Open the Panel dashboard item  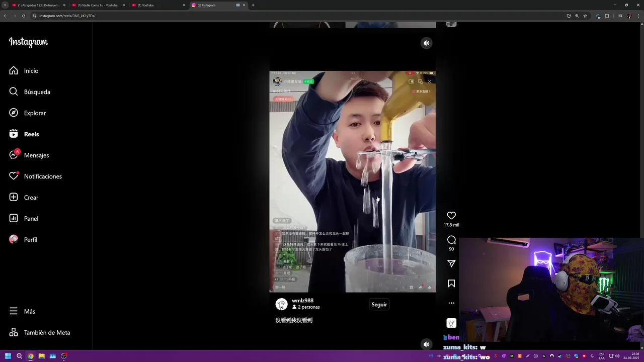tap(24, 219)
